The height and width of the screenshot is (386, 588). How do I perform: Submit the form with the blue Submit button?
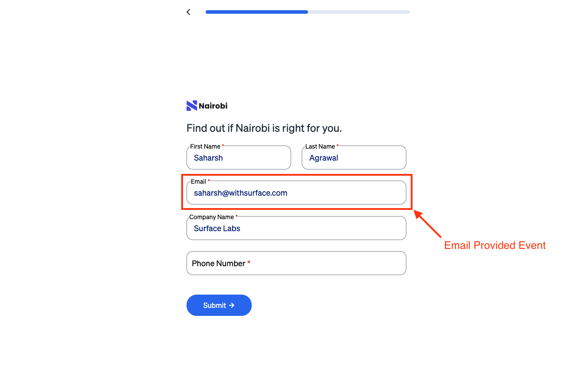coord(219,305)
